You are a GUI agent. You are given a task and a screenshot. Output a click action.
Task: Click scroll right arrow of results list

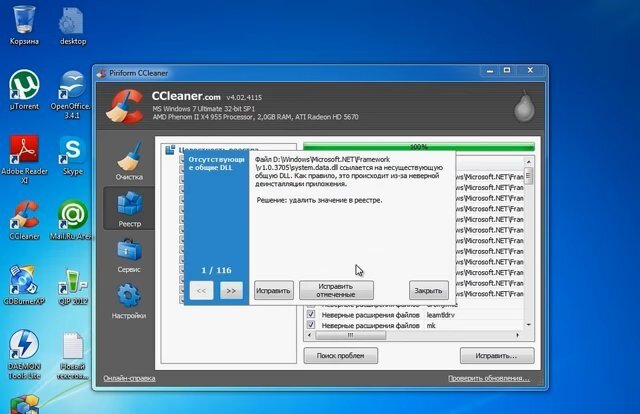[x=518, y=335]
